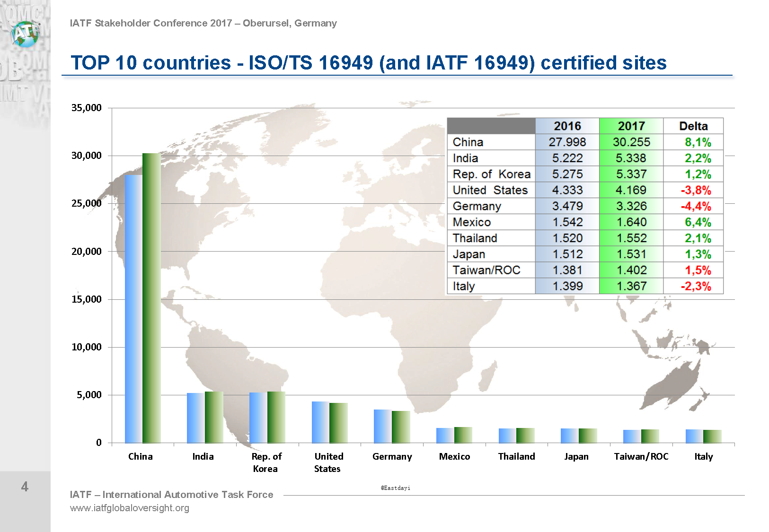Click the conference header line text

[x=203, y=23]
